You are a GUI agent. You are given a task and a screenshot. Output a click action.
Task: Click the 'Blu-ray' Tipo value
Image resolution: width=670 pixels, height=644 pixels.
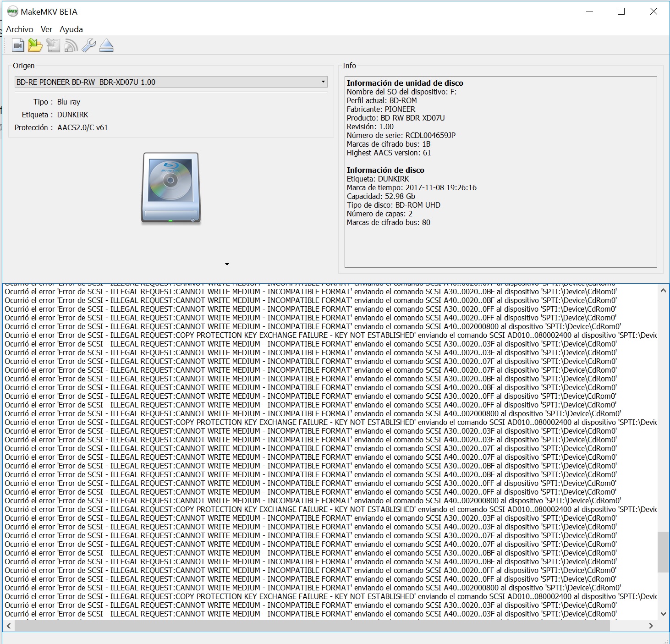coord(69,102)
